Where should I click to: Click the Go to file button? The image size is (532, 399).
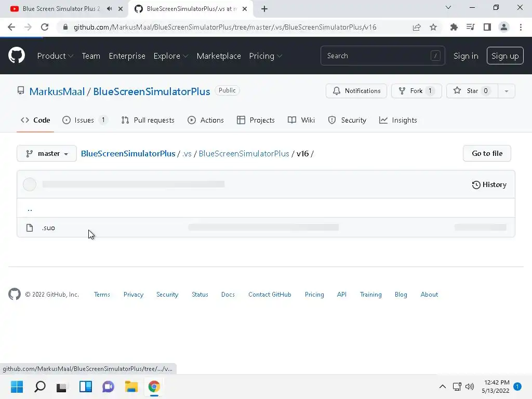click(487, 153)
